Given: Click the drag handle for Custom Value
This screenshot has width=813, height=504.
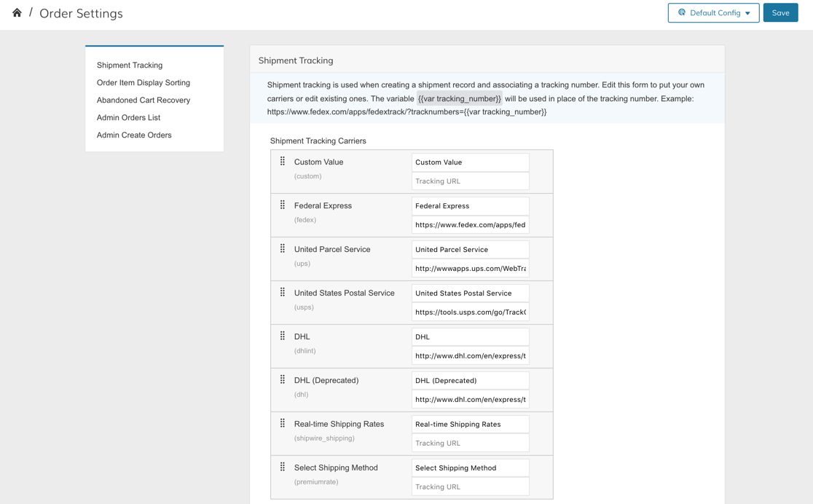Looking at the screenshot, I should click(283, 161).
